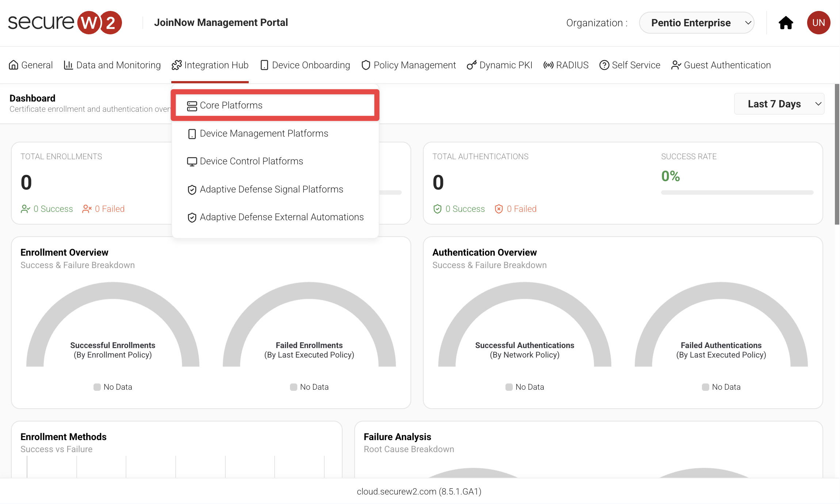Click the Enrollment Overview heading

(64, 252)
